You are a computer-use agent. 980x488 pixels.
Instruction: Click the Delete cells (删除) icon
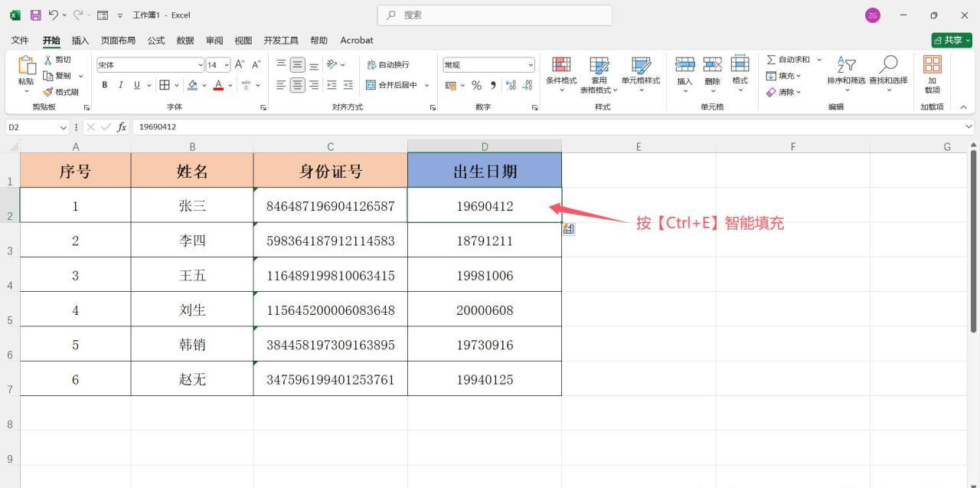[x=712, y=65]
